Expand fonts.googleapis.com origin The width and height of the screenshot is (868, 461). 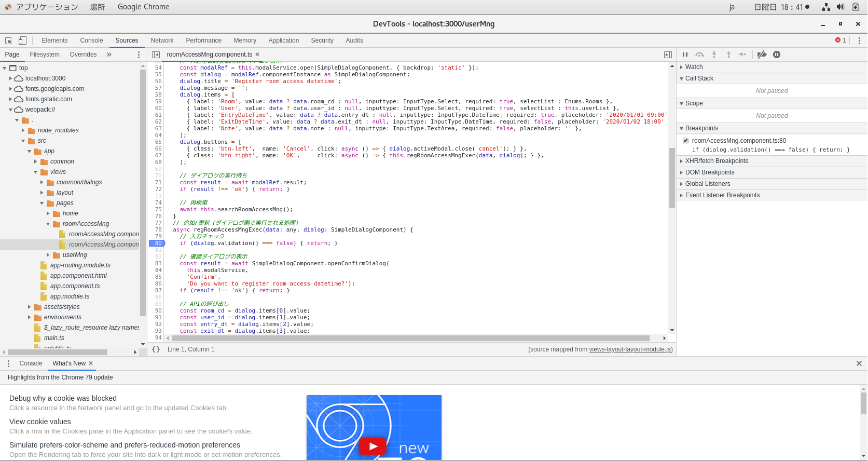[x=11, y=89]
